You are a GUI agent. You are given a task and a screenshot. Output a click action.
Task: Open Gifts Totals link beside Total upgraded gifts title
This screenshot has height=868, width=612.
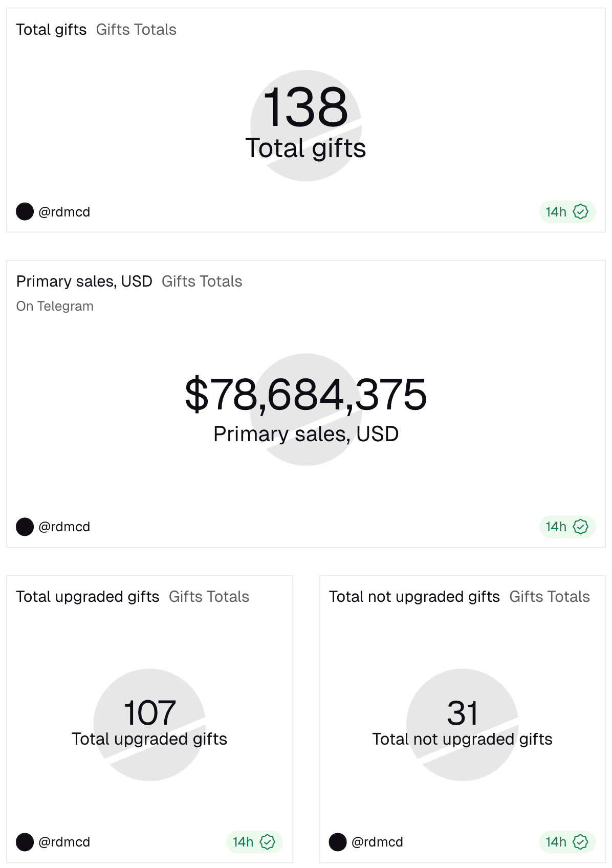click(x=209, y=597)
